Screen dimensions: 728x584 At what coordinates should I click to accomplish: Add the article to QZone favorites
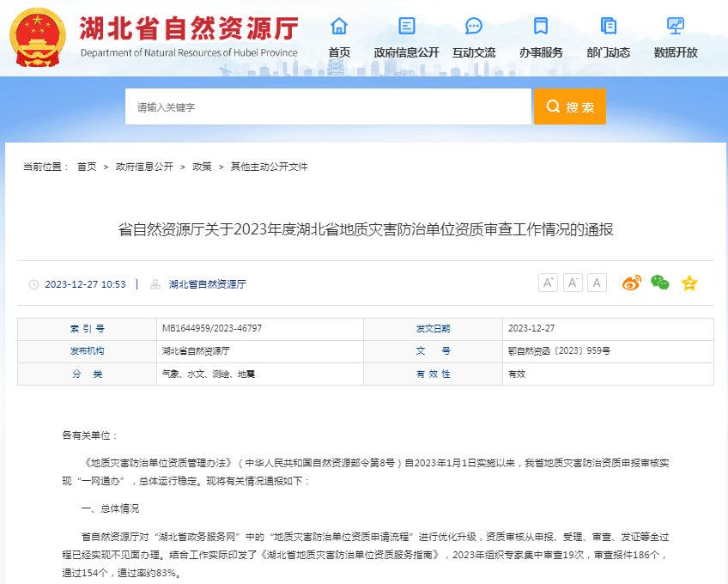689,283
